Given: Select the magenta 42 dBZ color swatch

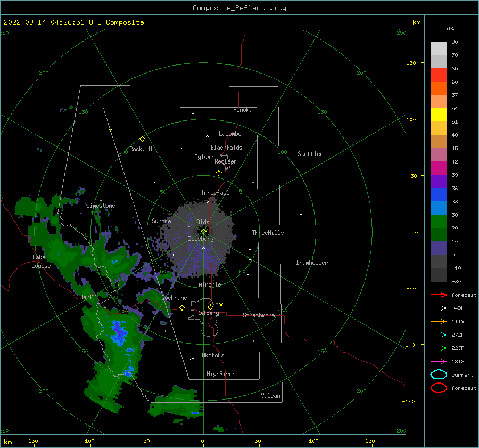Looking at the screenshot, I should pyautogui.click(x=439, y=168).
